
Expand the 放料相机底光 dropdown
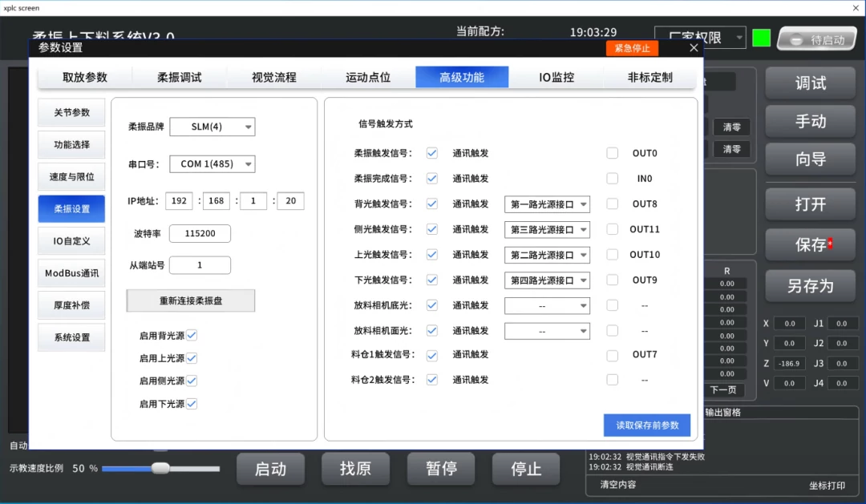pos(548,306)
